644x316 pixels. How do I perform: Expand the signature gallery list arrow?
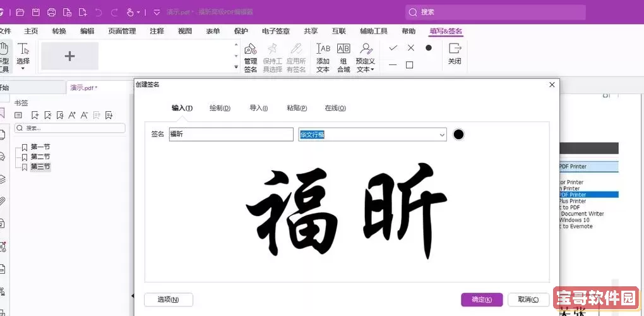(236, 66)
